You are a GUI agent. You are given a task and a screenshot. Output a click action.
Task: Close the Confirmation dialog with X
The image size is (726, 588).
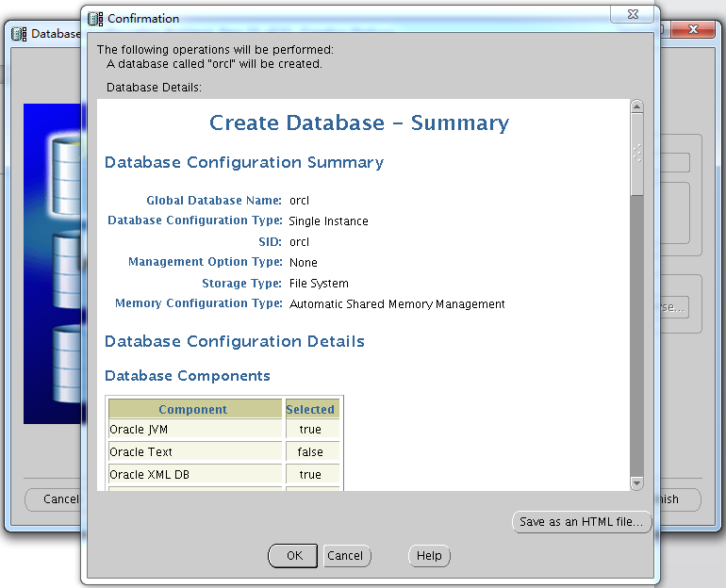pos(633,14)
